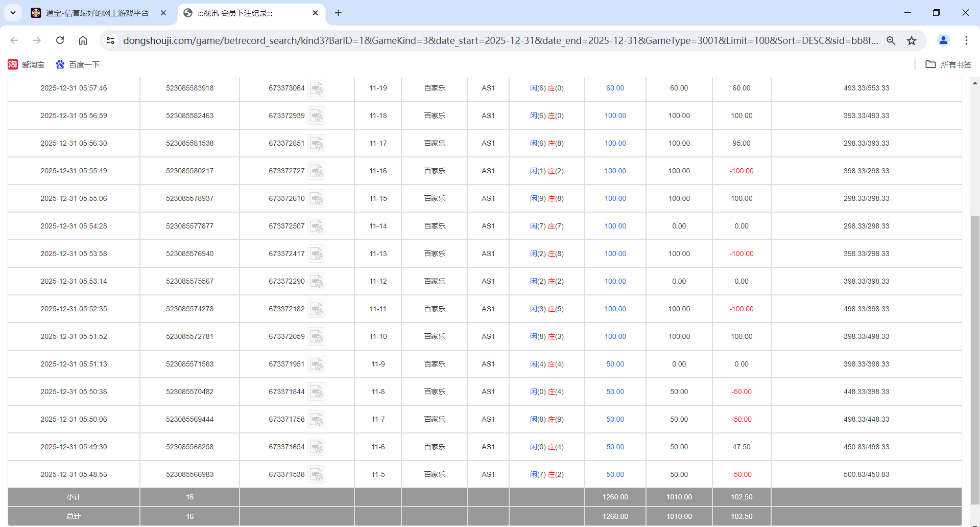Click the back navigation arrow

tap(14, 40)
